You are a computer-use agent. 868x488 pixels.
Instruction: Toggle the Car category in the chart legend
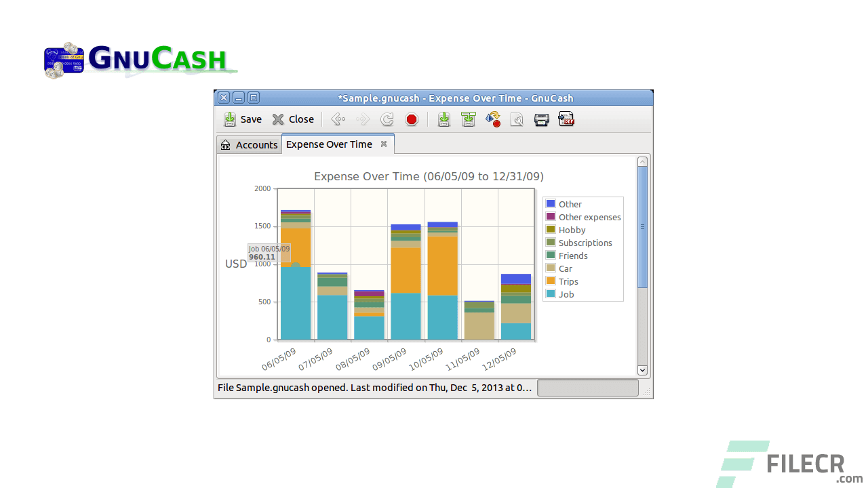pos(566,268)
